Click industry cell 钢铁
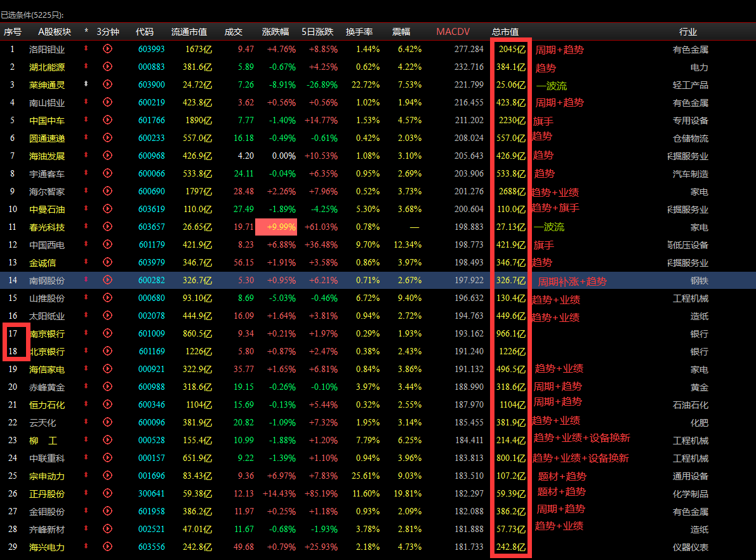 pos(699,281)
